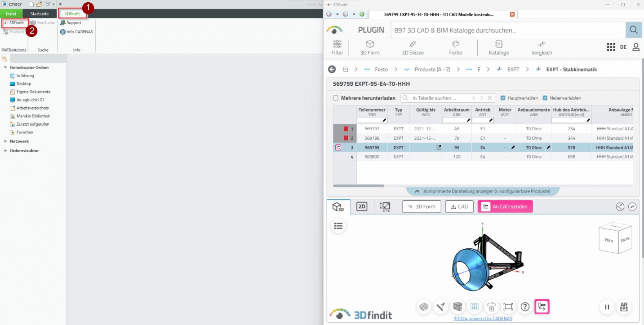Open the dimensions view tab
This screenshot has width=644, height=325.
[x=385, y=206]
